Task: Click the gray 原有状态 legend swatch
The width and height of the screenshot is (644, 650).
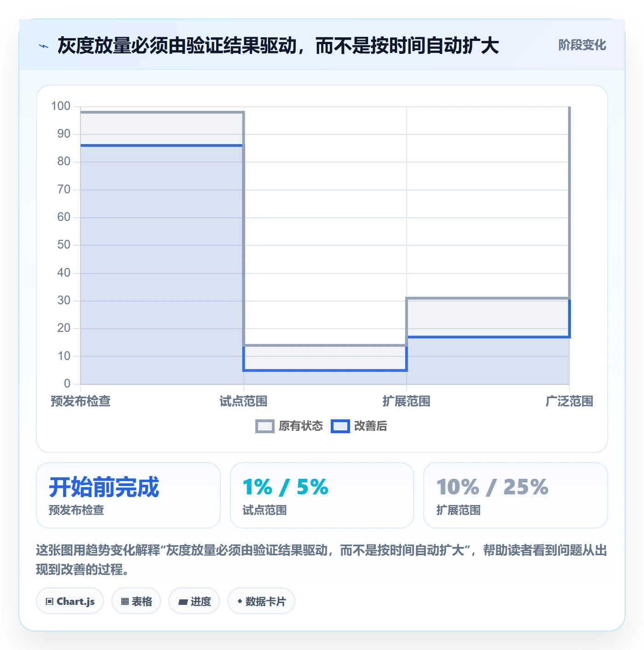Action: point(264,426)
